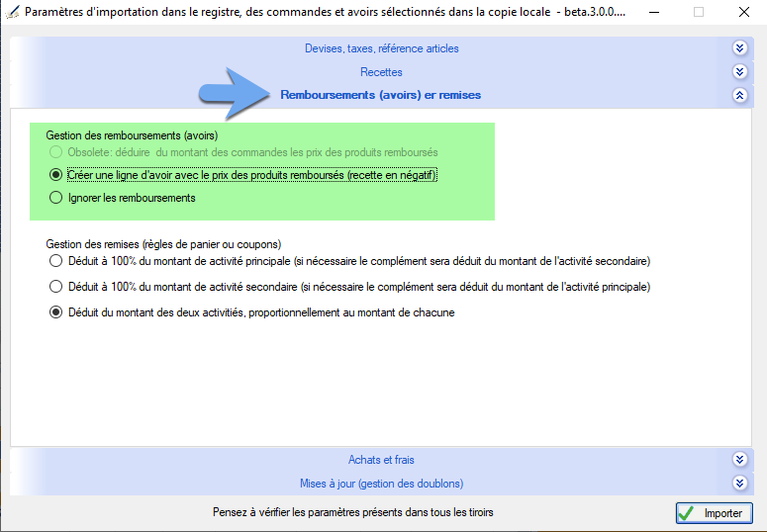Click the window title text Paramètres d'importation
This screenshot has height=532, width=767.
[325, 12]
